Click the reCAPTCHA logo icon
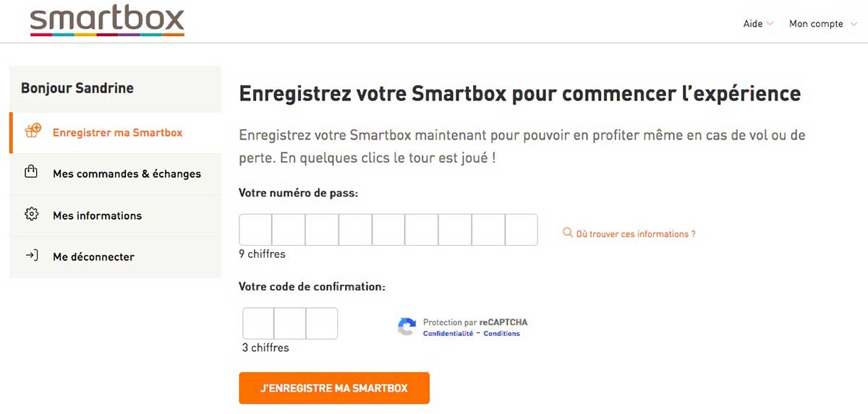Image resolution: width=868 pixels, height=414 pixels. (x=407, y=327)
